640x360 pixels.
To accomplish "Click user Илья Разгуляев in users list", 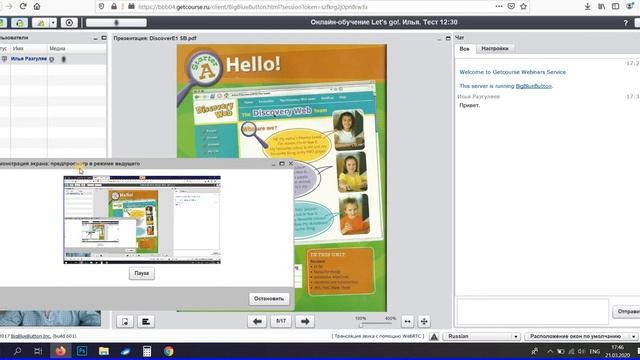I will [x=29, y=59].
